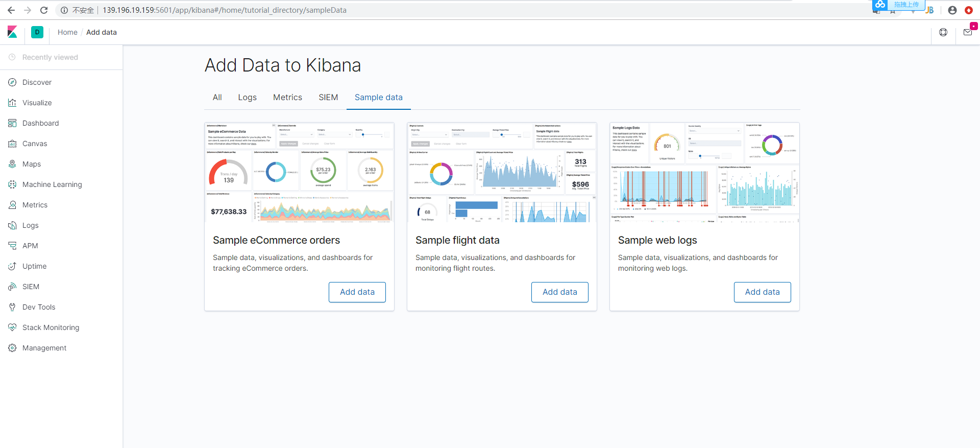Switch to the SIEM tab
The height and width of the screenshot is (448, 980).
[x=328, y=98]
